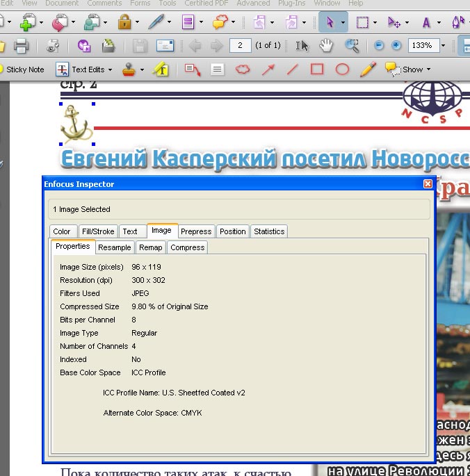Click ICC Profile Name U.S. Sheetfed Coated v2
The height and width of the screenshot is (476, 470).
[x=174, y=393]
